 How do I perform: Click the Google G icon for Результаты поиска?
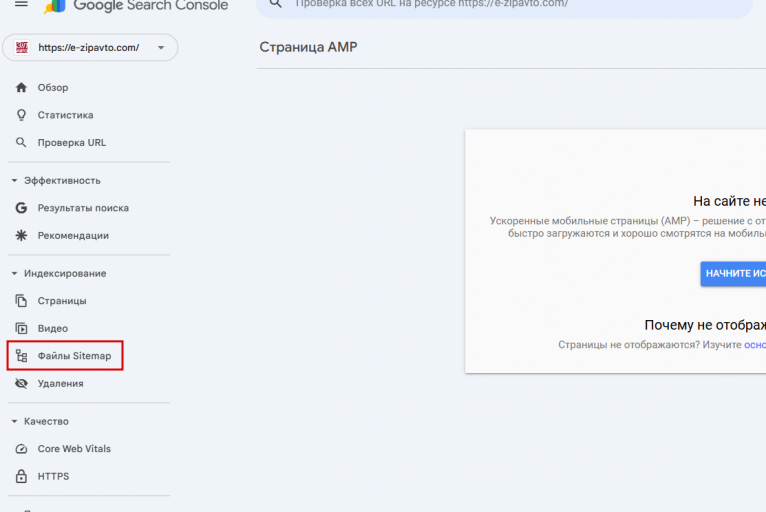(21, 208)
